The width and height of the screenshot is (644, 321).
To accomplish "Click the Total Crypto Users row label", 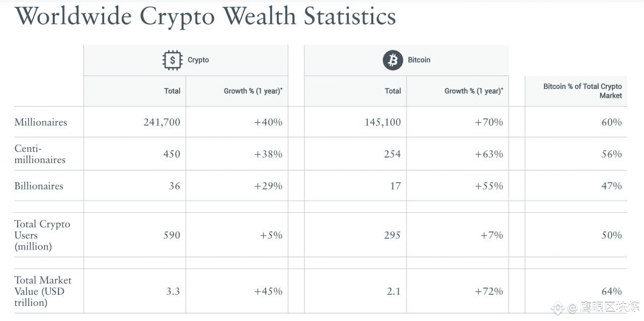I will point(42,235).
